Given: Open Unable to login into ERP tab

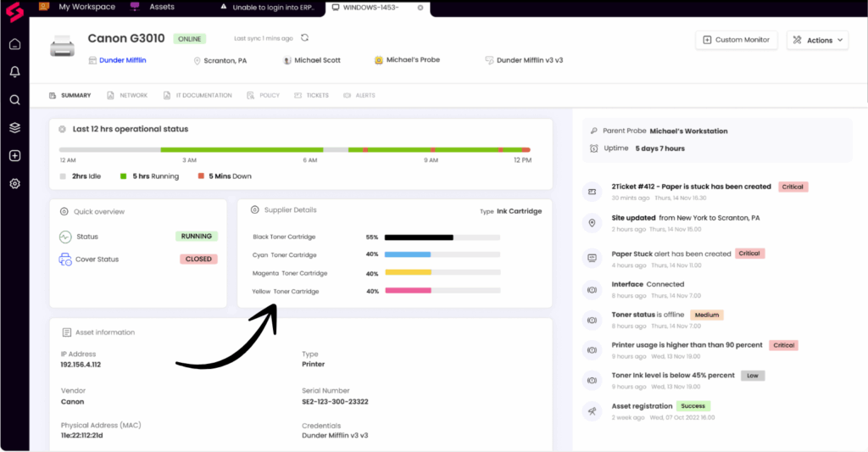Looking at the screenshot, I should 267,7.
